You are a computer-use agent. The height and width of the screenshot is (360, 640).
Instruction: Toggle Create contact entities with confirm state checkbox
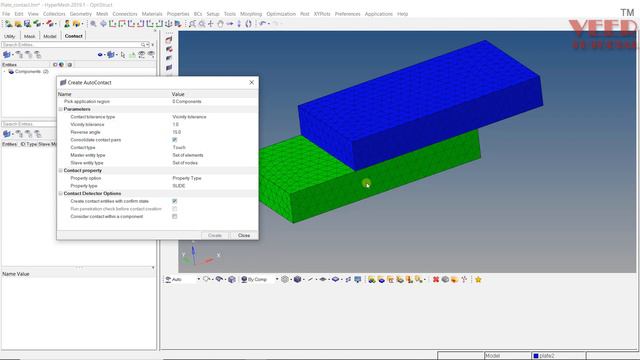point(175,201)
